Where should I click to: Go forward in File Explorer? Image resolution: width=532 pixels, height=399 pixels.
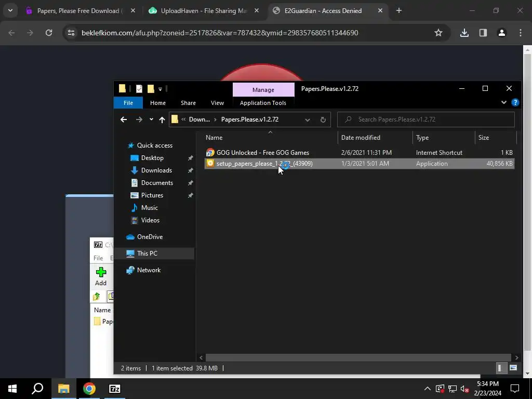(x=139, y=119)
